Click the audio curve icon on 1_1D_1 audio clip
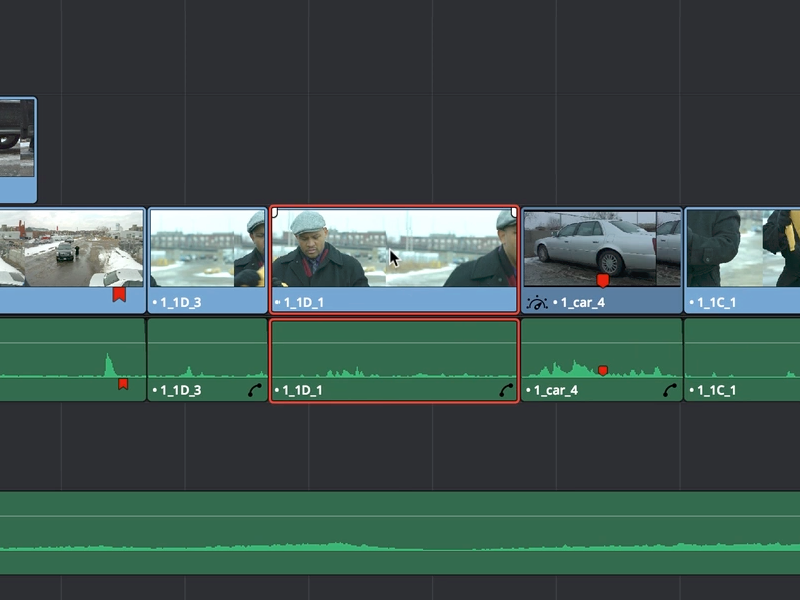 click(x=506, y=390)
